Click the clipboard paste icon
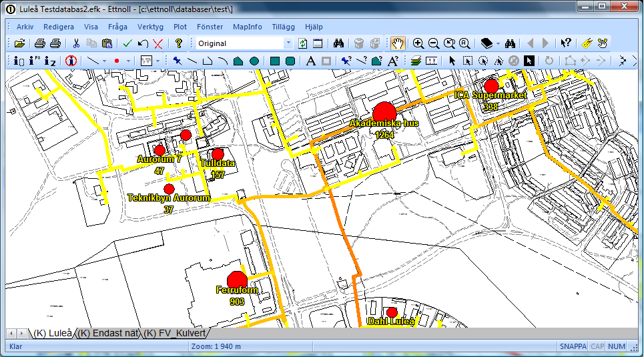 (x=107, y=43)
